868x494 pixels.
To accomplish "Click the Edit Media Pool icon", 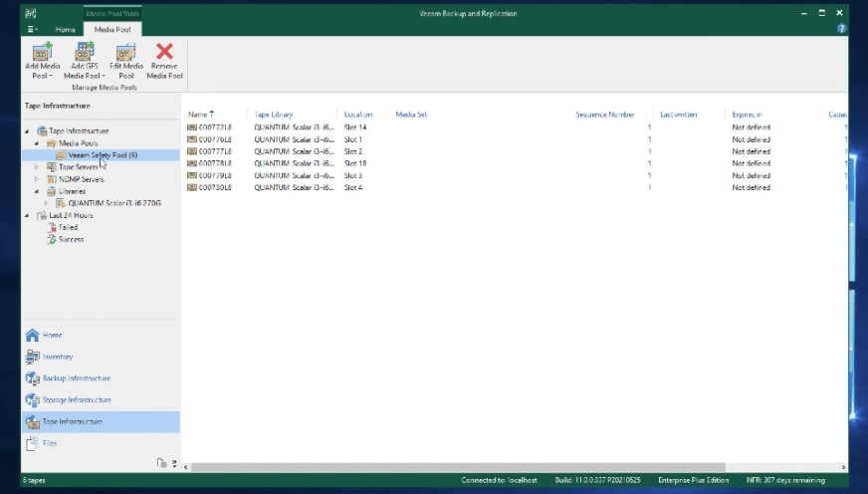I will click(x=125, y=52).
